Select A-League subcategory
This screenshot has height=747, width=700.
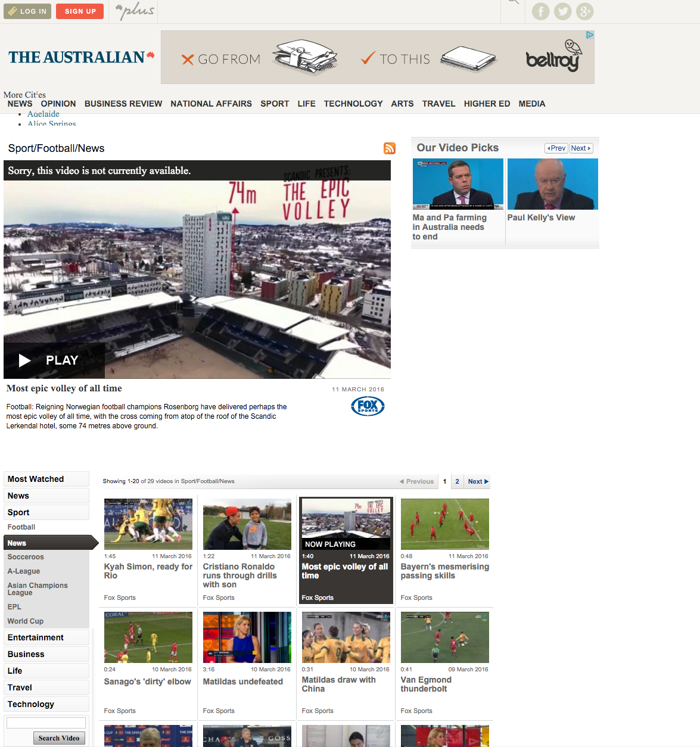click(24, 571)
